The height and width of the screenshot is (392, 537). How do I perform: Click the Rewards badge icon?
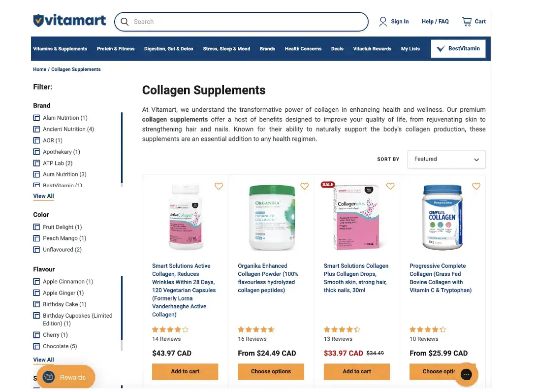(x=48, y=377)
